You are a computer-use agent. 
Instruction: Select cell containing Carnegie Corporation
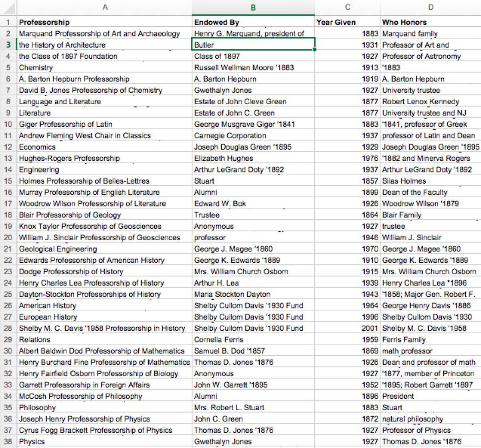[x=253, y=136]
